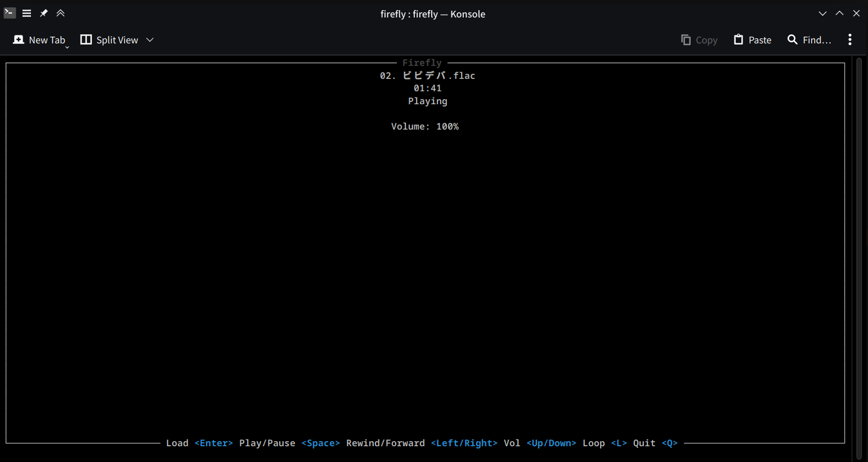The height and width of the screenshot is (462, 868).
Task: Click the Vol label in footer
Action: point(512,443)
